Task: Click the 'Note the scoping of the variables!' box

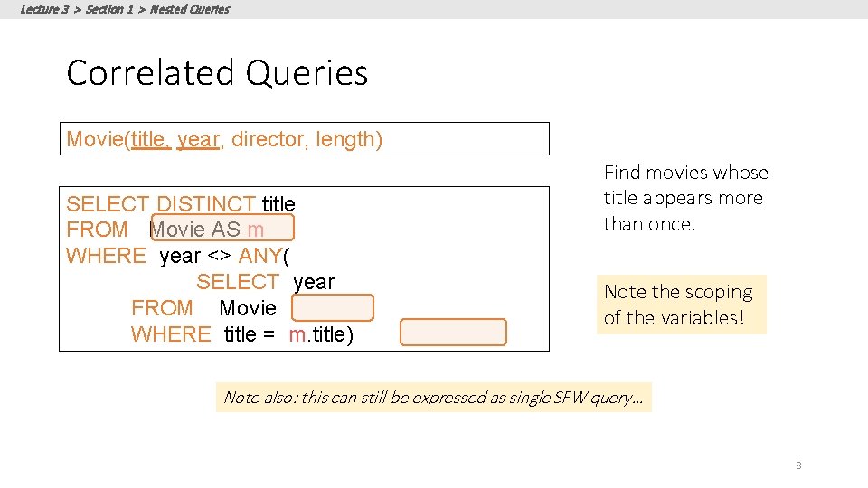Action: click(682, 305)
